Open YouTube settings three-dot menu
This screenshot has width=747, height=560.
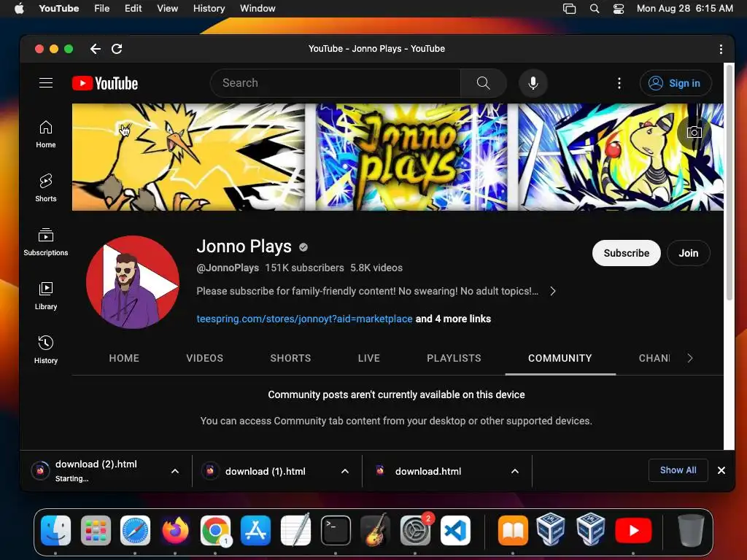point(619,83)
